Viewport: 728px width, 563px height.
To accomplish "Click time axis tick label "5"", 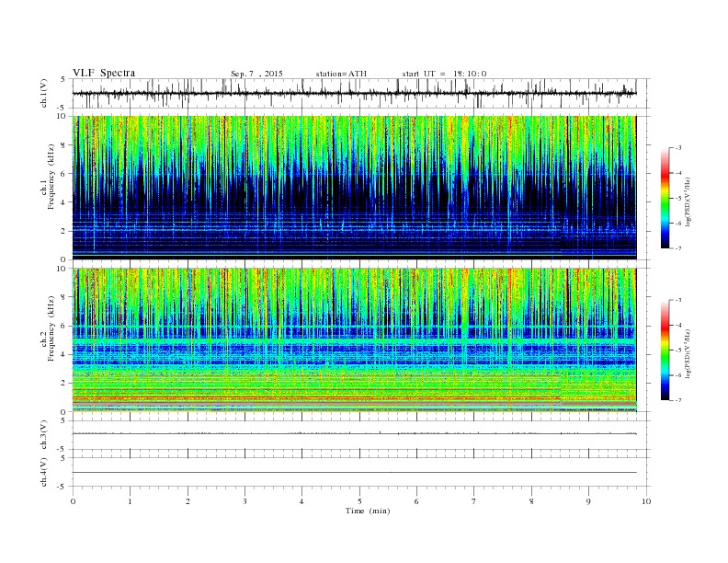I will click(359, 501).
